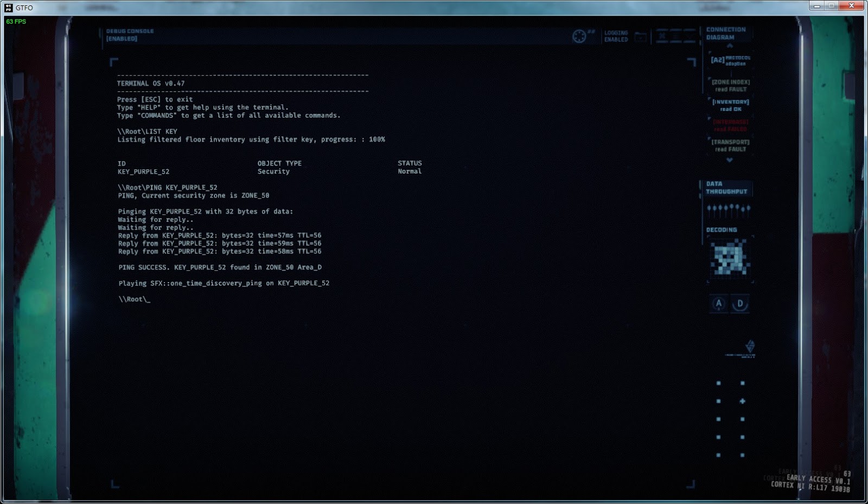Click the \\Root\LIST KEY command line
Viewport: 868px width, 504px height.
(x=147, y=131)
